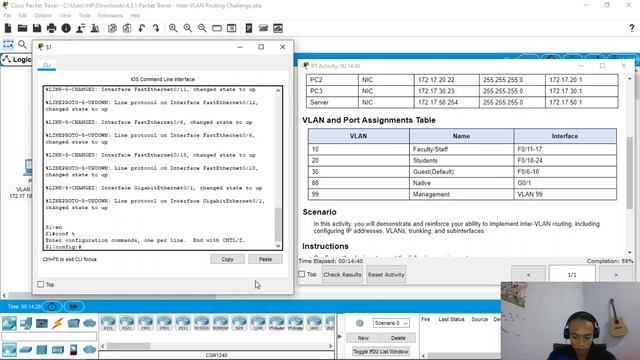Click Fast Forward Time button
The width and height of the screenshot is (640, 360).
click(74, 307)
